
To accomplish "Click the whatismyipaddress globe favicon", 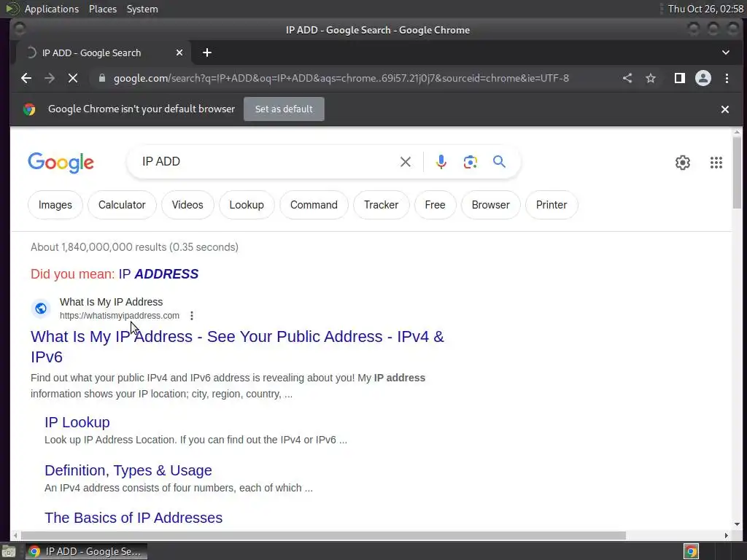I will (x=41, y=308).
